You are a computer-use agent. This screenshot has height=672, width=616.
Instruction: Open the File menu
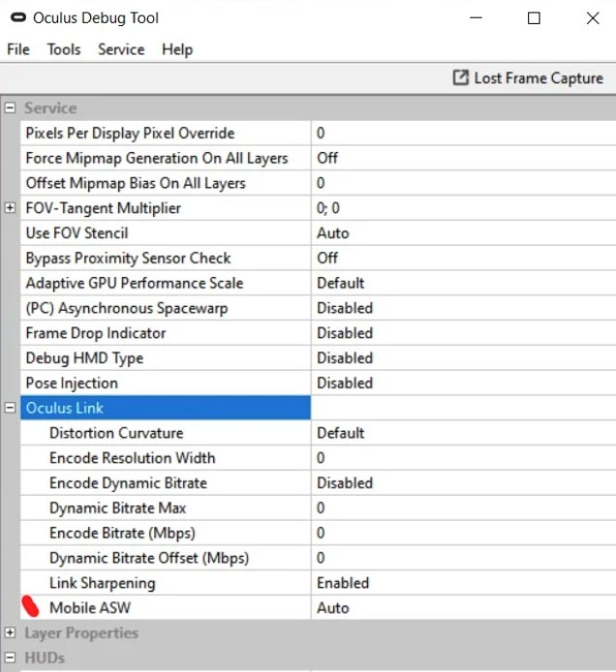pos(17,49)
